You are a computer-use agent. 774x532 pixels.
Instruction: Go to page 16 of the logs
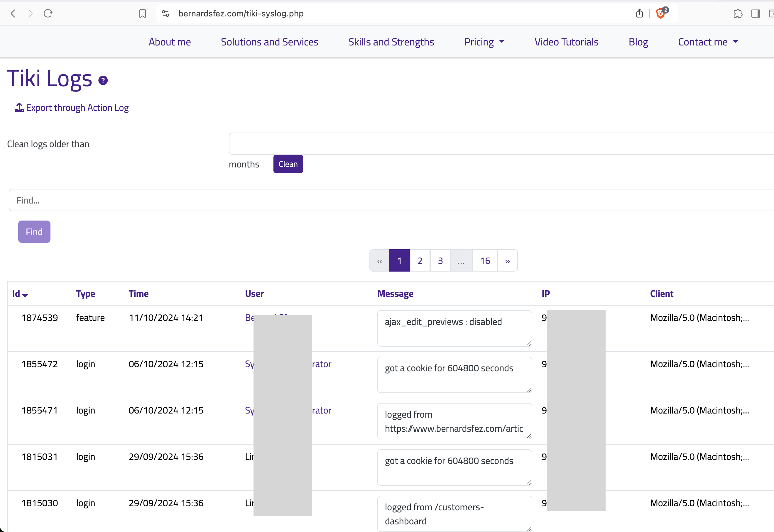point(485,261)
